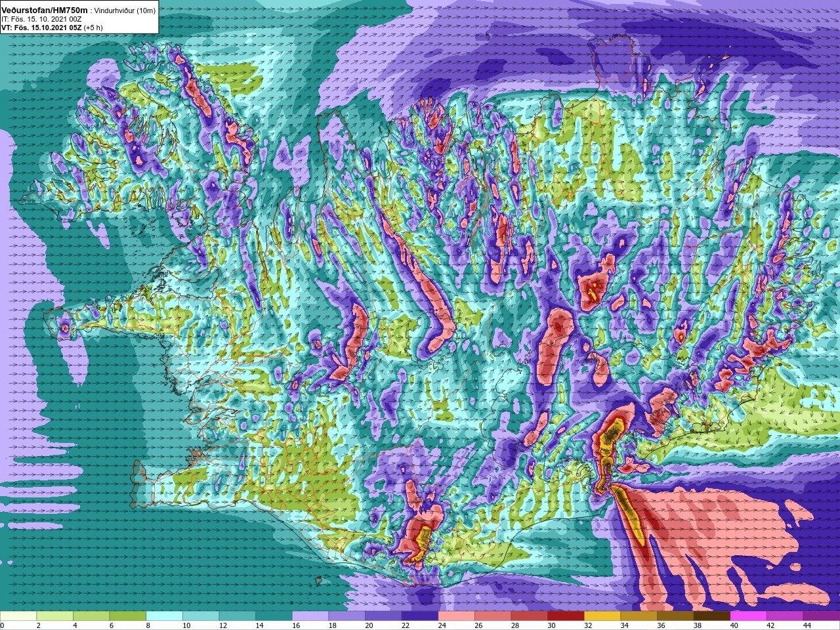Click the legend tick label '32'
Viewport: 840px width, 630px height.
click(589, 625)
